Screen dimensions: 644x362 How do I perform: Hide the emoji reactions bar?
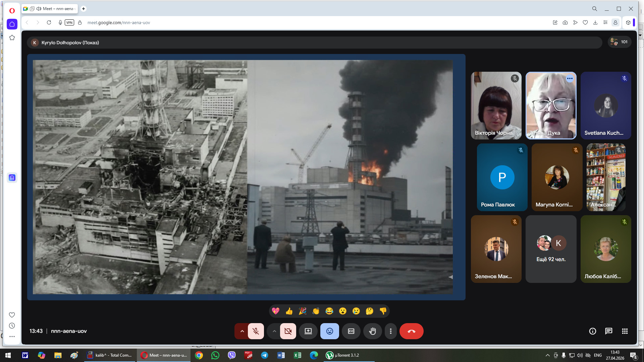pos(329,331)
